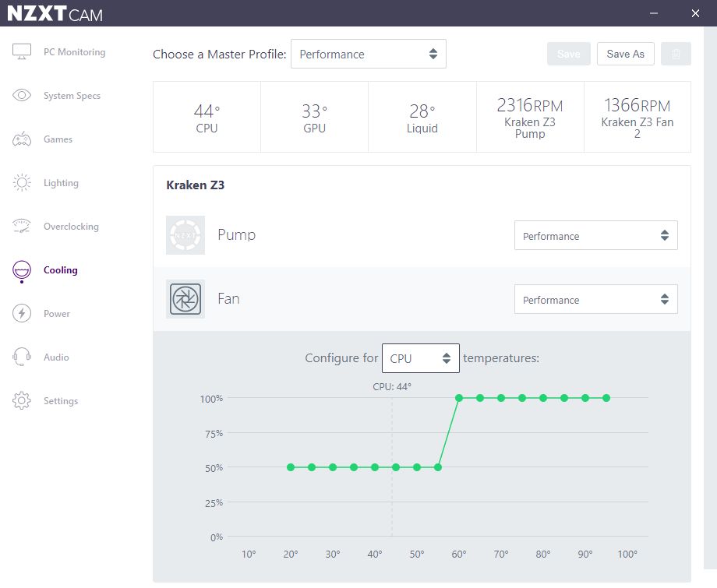Viewport: 717px width, 588px height.
Task: Open the Overclocking section
Action: 71,227
